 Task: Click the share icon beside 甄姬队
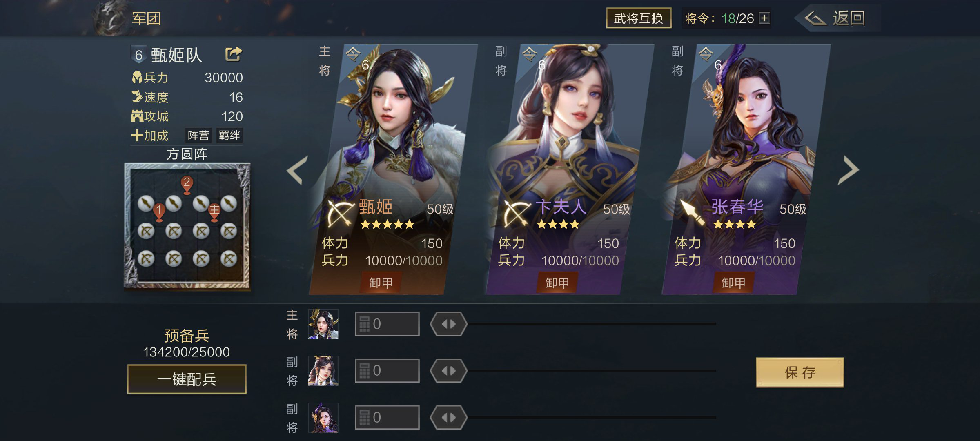tap(234, 54)
